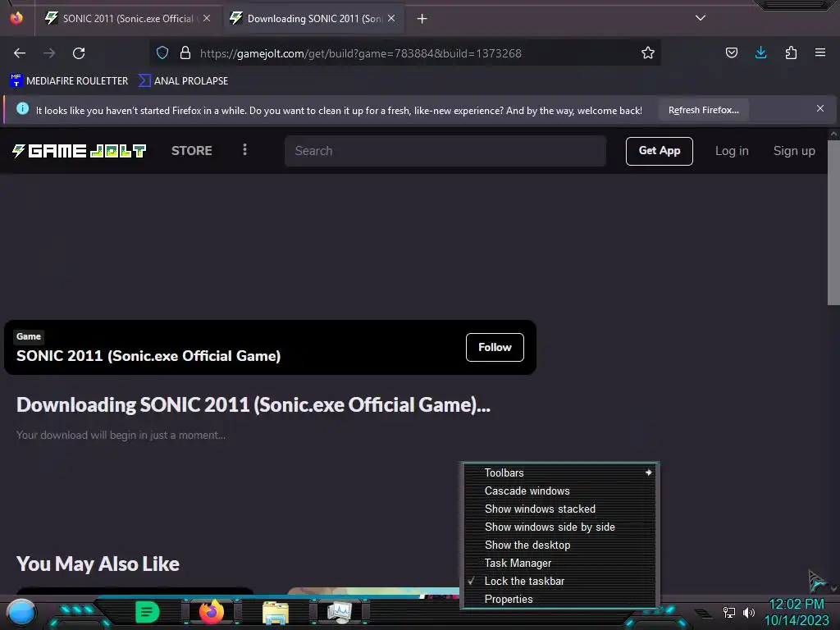Expand the Toolbars submenu
This screenshot has width=840, height=630.
click(561, 472)
